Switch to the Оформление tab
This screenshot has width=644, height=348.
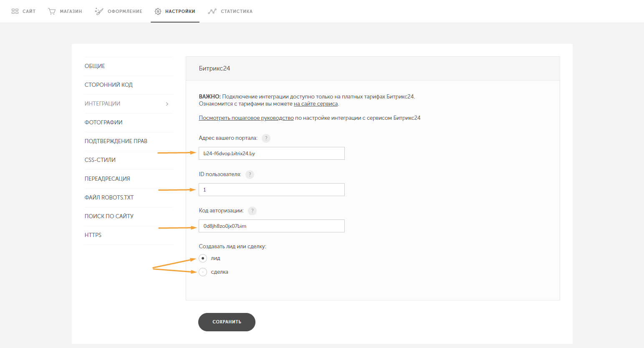coord(119,11)
